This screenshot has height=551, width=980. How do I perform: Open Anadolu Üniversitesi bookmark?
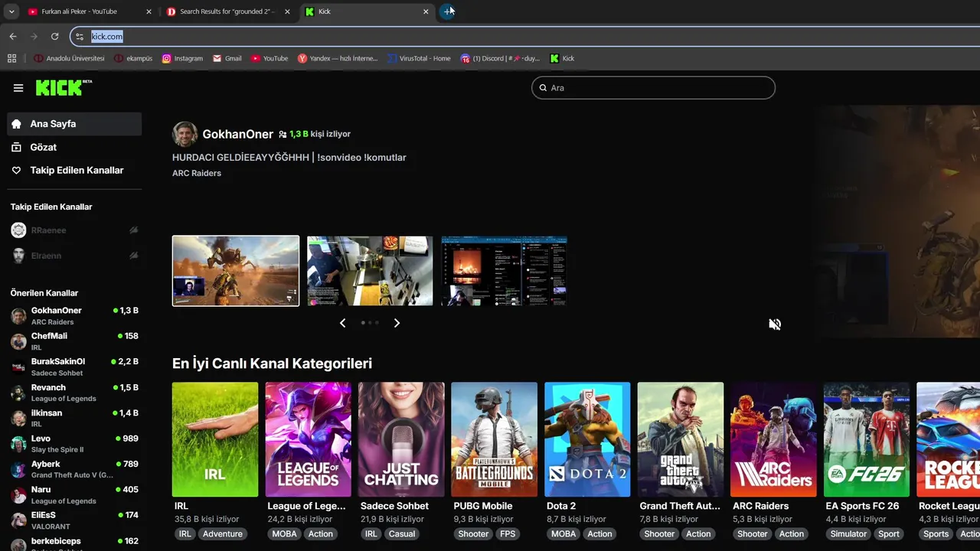(x=69, y=58)
